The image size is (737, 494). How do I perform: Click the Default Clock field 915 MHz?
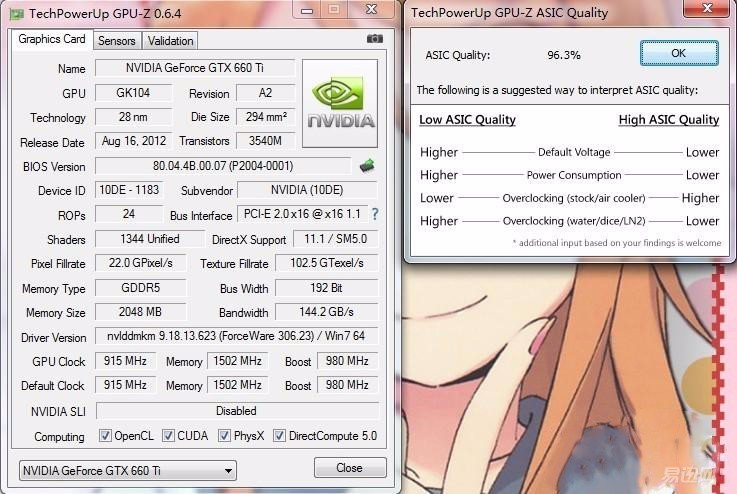tap(125, 385)
